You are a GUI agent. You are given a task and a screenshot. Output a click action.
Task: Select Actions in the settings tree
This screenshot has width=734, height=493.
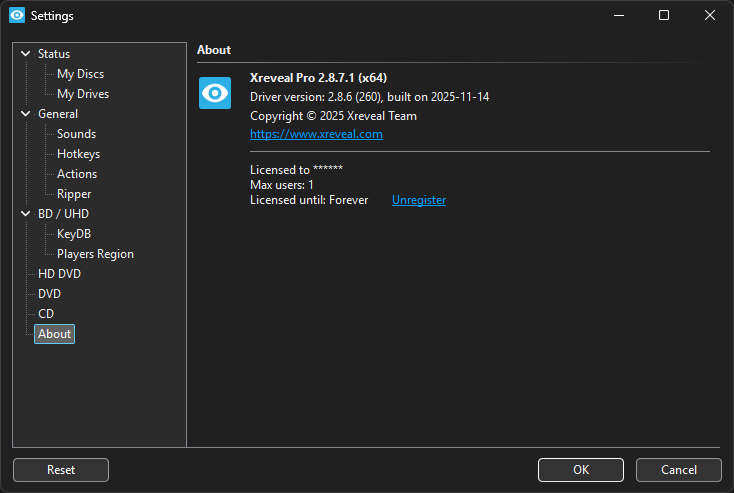[x=77, y=174]
